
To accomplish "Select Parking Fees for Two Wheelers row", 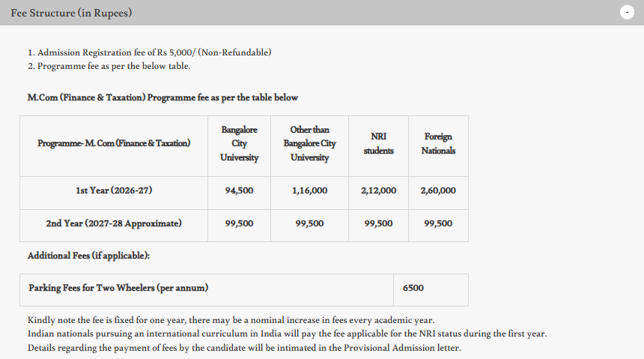I will pos(118,288).
